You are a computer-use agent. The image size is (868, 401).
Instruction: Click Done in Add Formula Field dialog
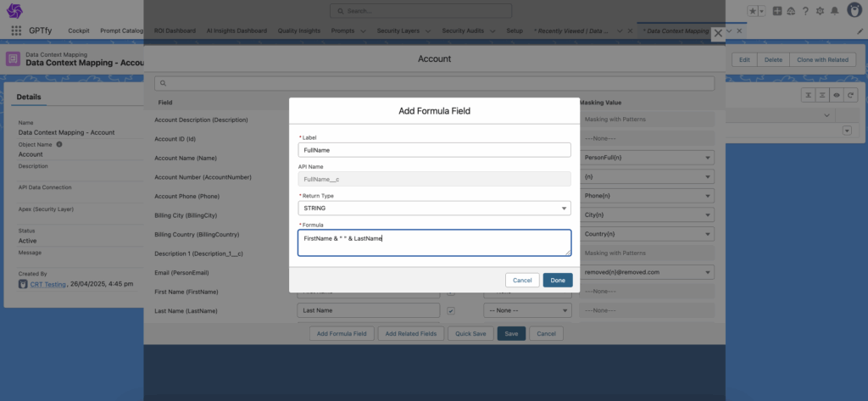(x=558, y=281)
